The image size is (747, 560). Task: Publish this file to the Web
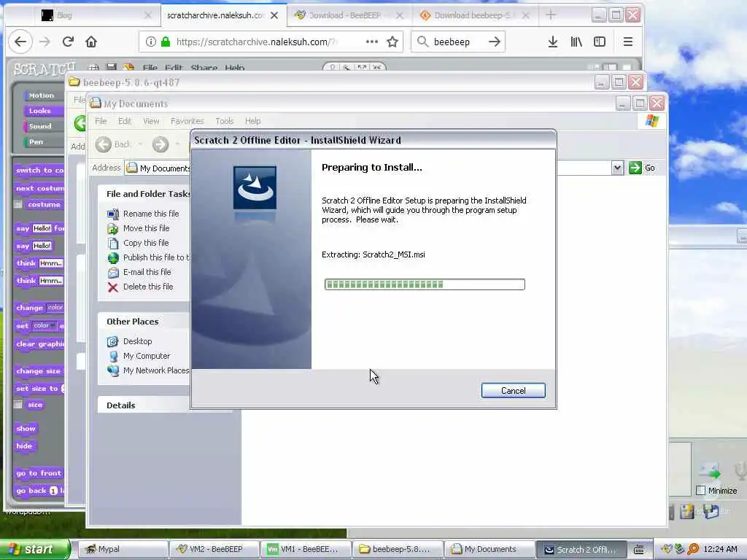pyautogui.click(x=156, y=257)
